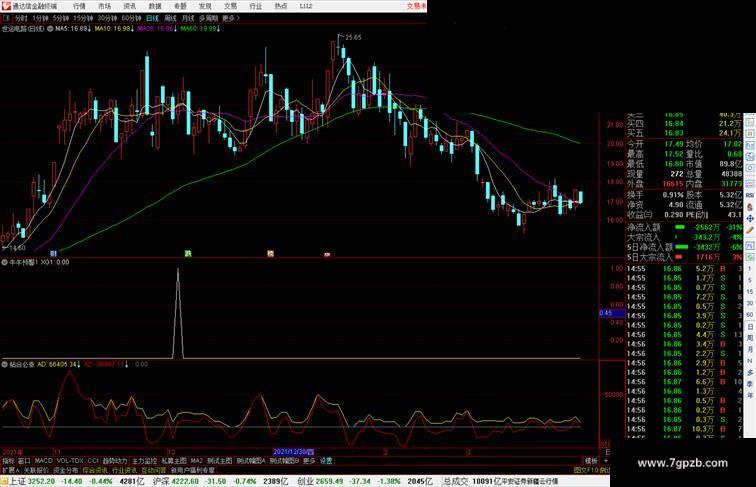
Task: Open the 资讯 menu
Action: (129, 6)
